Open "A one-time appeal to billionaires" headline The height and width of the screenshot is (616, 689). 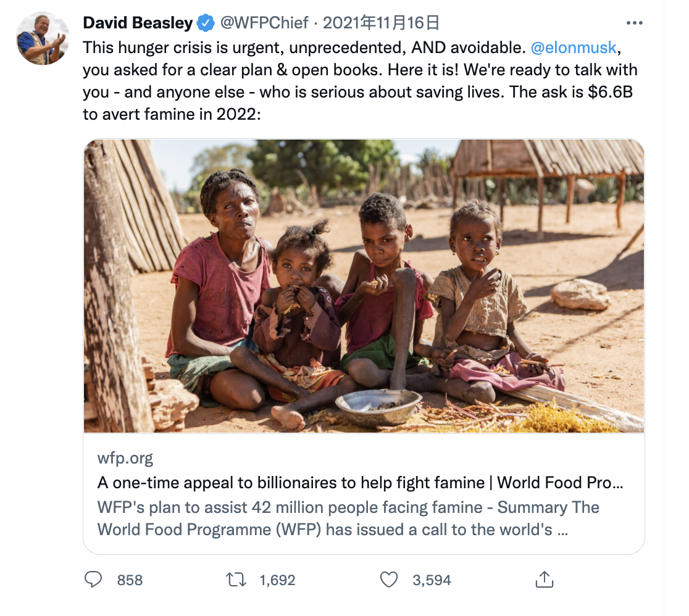tap(359, 483)
